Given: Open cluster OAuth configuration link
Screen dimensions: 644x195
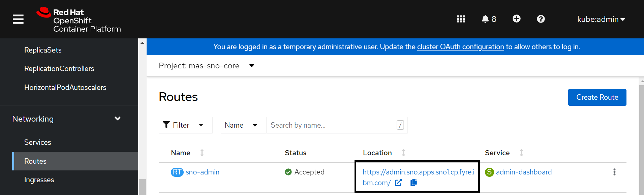Looking at the screenshot, I should 460,47.
